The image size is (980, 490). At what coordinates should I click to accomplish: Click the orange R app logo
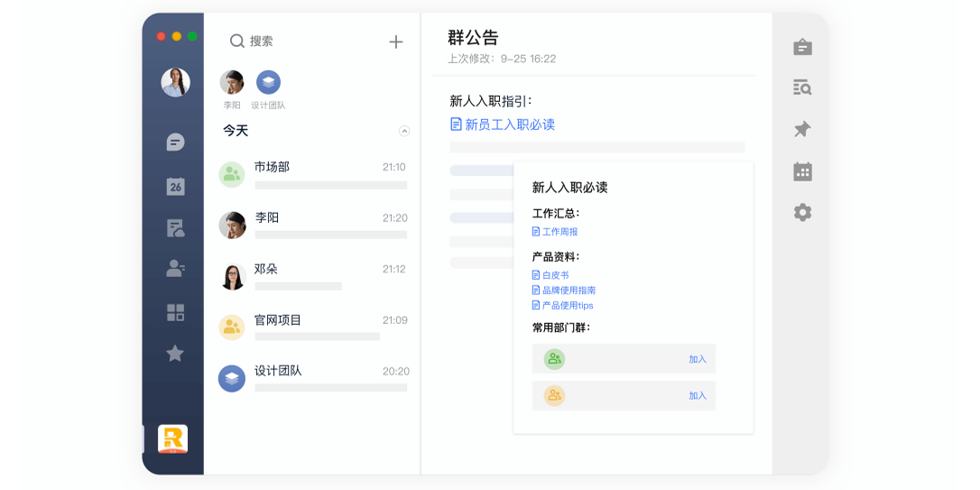172,439
